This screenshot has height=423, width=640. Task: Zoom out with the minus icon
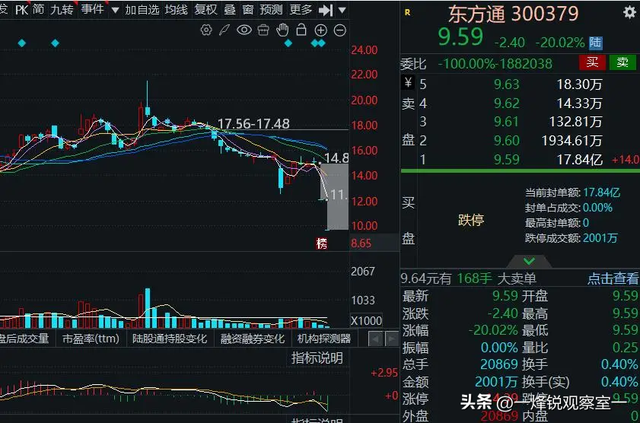[x=340, y=30]
